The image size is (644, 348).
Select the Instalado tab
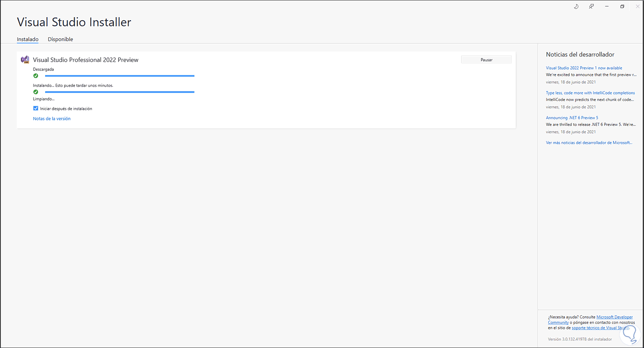[x=27, y=39]
